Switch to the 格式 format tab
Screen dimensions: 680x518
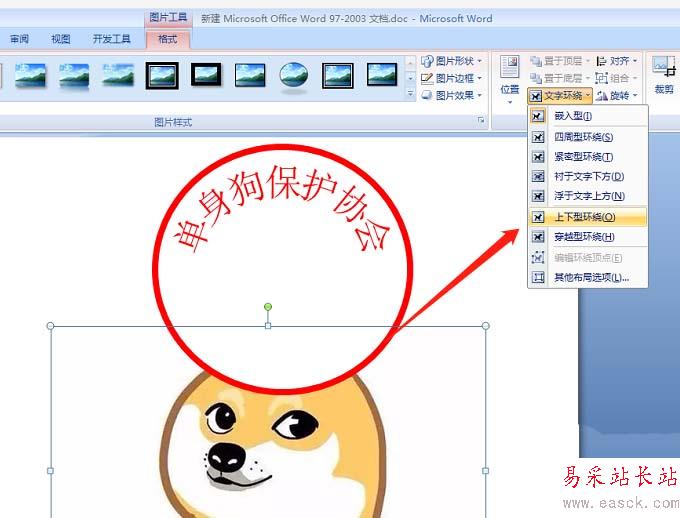click(x=167, y=39)
